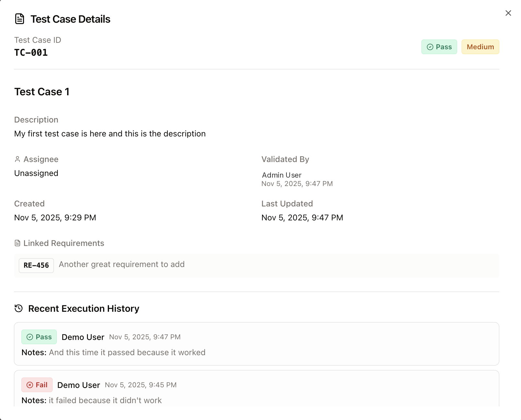Select Admin User under Validated By
This screenshot has height=420, width=521.
tap(282, 175)
